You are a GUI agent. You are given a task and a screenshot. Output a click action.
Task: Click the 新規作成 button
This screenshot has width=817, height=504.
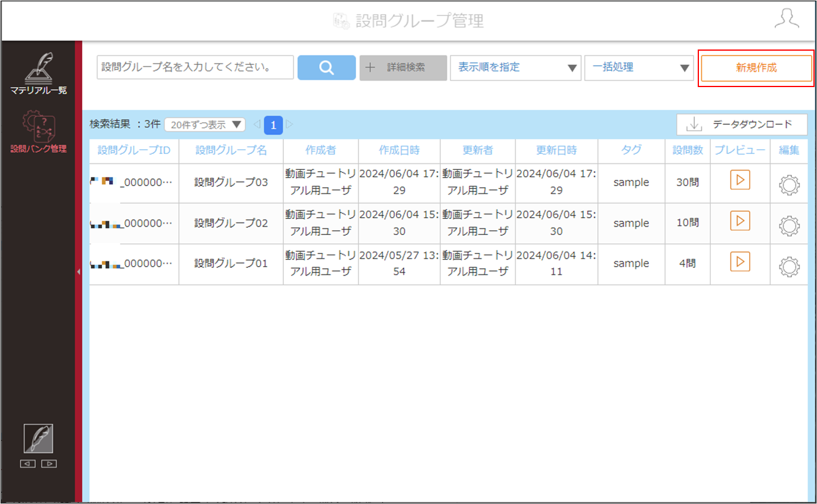pyautogui.click(x=756, y=67)
